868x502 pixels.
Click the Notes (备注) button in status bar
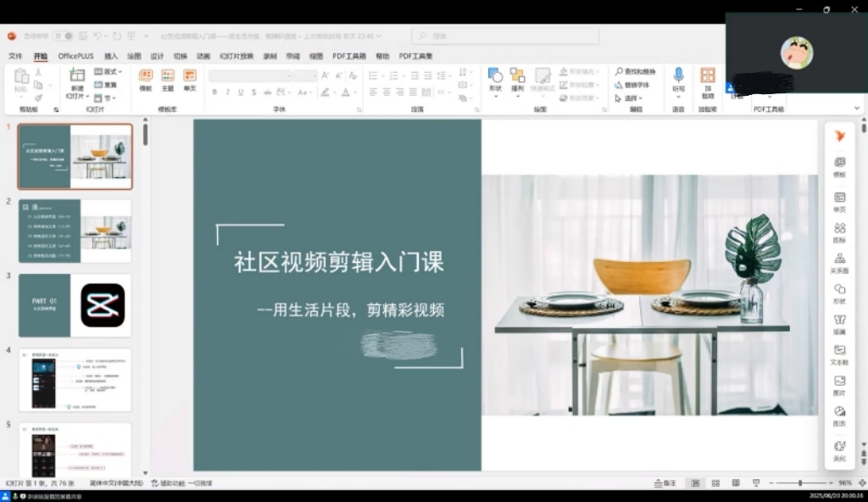665,483
